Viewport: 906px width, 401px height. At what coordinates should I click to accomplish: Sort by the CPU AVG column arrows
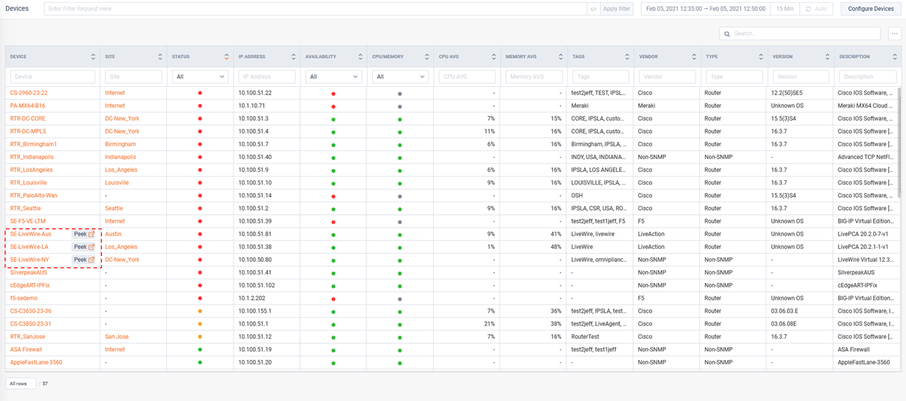tap(494, 57)
